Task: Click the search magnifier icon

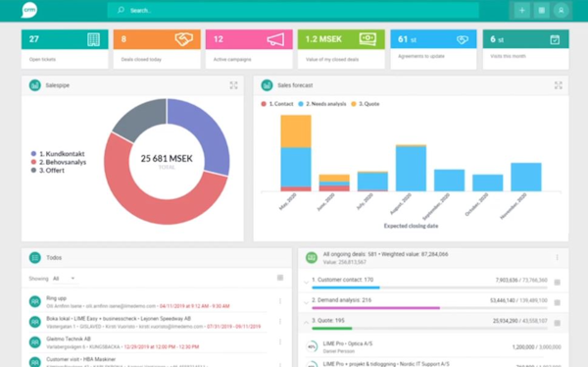Action: coord(121,10)
